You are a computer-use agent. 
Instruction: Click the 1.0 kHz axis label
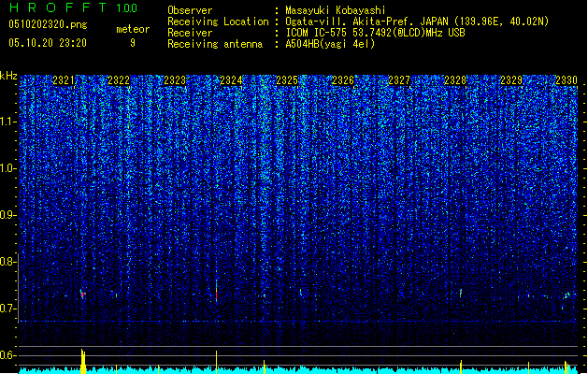(x=7, y=168)
